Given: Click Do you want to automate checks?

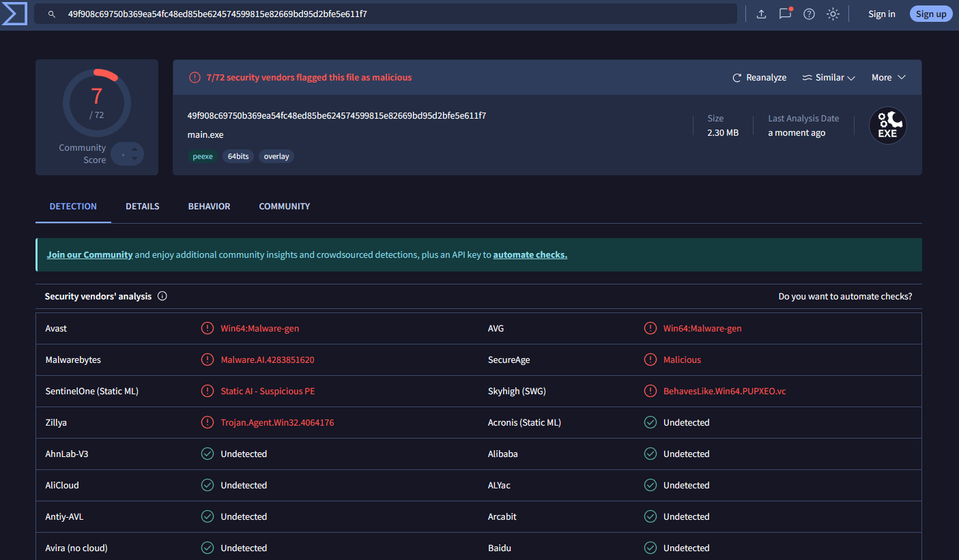Looking at the screenshot, I should (845, 296).
